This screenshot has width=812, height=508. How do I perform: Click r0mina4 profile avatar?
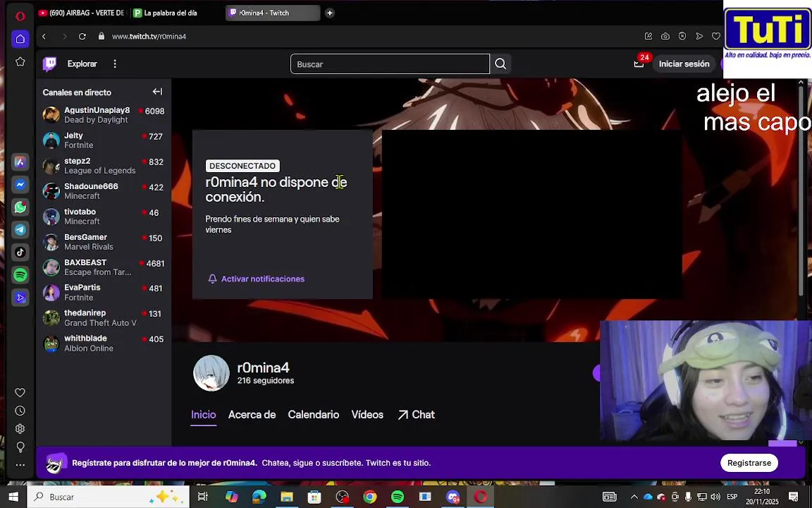click(211, 373)
